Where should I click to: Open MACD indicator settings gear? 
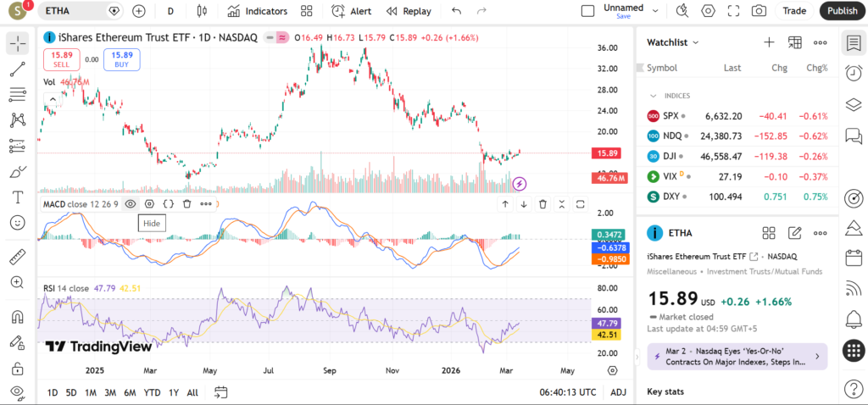point(149,203)
